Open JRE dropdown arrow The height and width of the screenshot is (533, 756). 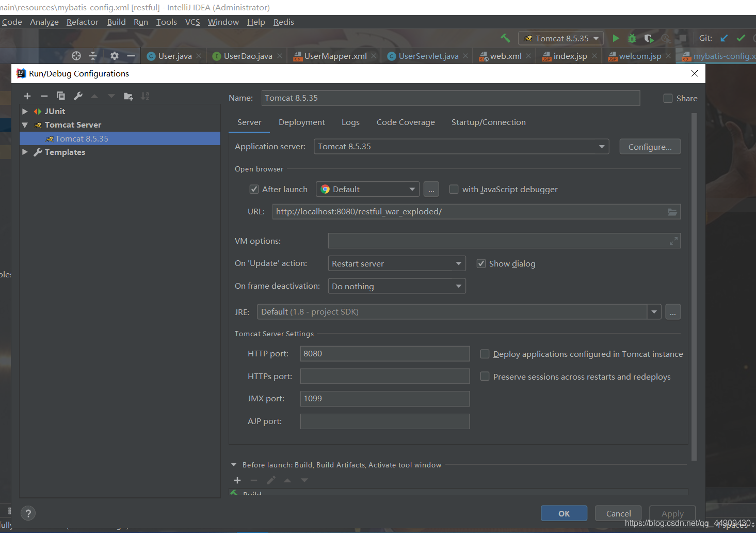[x=654, y=312]
